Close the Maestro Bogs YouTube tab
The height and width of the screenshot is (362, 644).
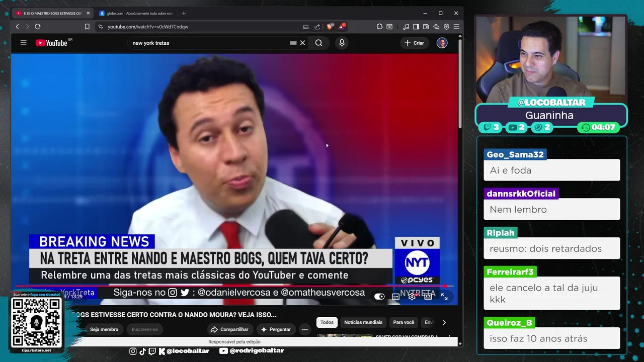(x=88, y=13)
